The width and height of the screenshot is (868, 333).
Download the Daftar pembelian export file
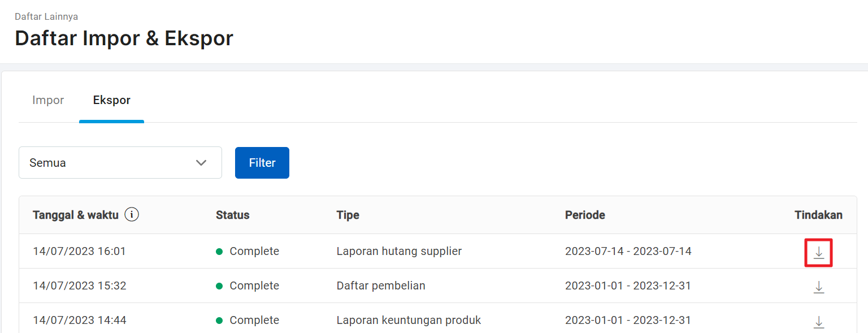819,287
